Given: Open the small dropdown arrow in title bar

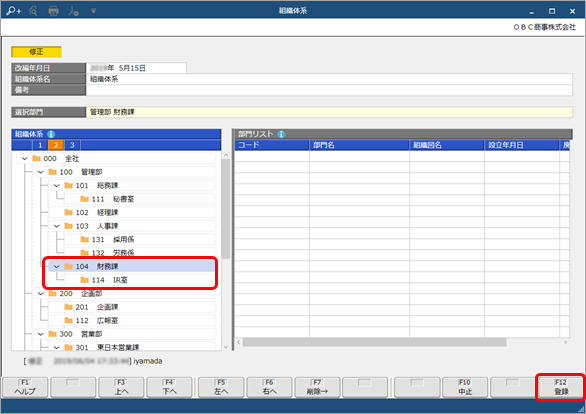Looking at the screenshot, I should (x=93, y=11).
